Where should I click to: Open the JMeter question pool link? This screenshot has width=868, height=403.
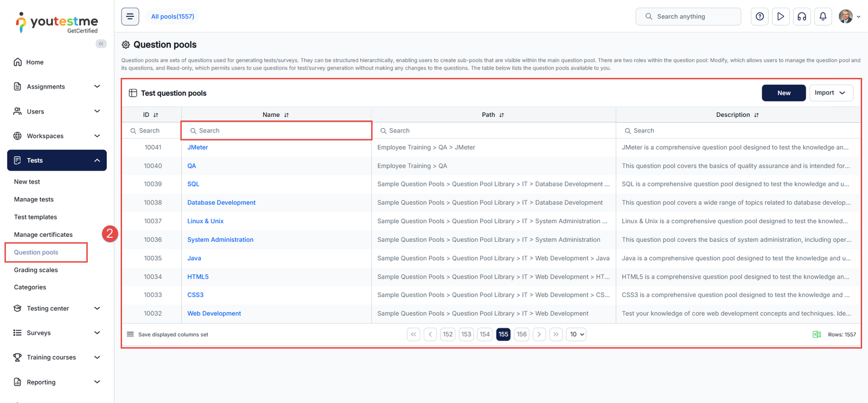click(197, 147)
